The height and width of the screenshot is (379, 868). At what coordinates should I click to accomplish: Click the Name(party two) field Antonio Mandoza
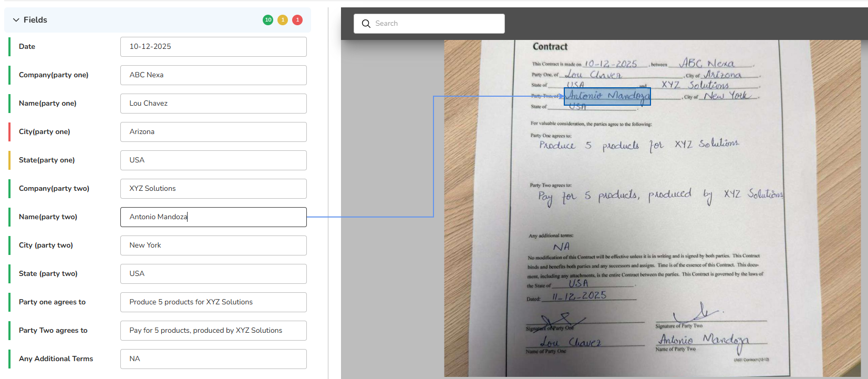coord(213,217)
